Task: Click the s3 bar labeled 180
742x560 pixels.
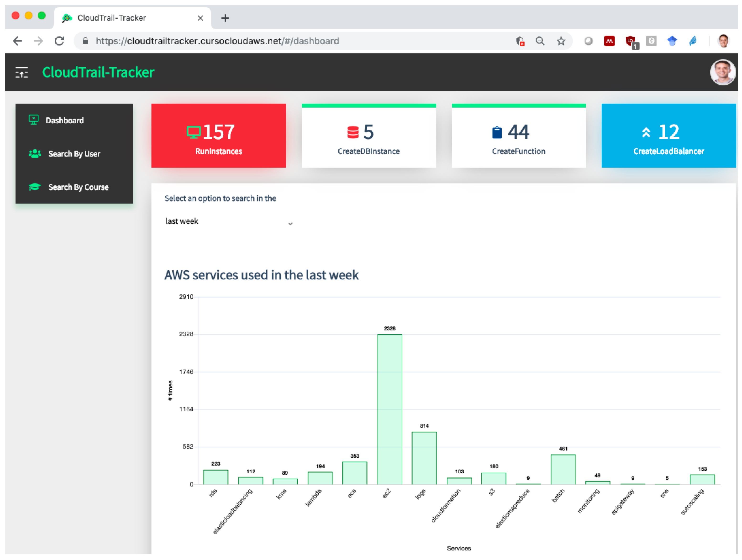Action: 494,478
